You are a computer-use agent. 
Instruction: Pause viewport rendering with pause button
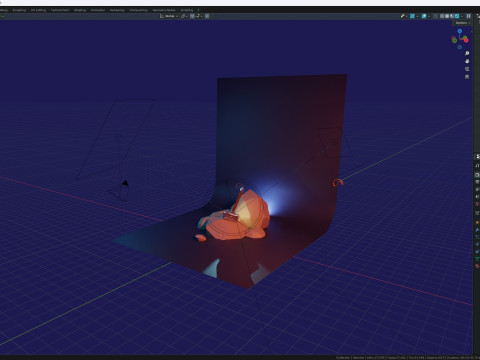click(468, 16)
